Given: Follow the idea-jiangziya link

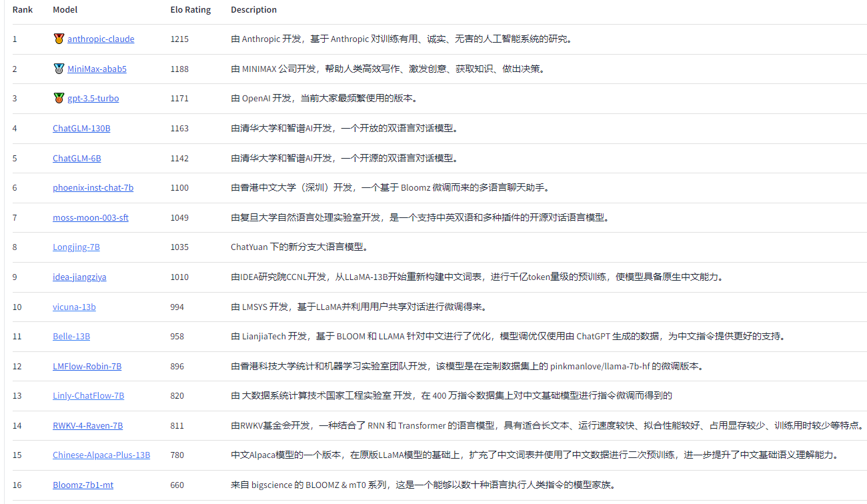Looking at the screenshot, I should pyautogui.click(x=79, y=277).
